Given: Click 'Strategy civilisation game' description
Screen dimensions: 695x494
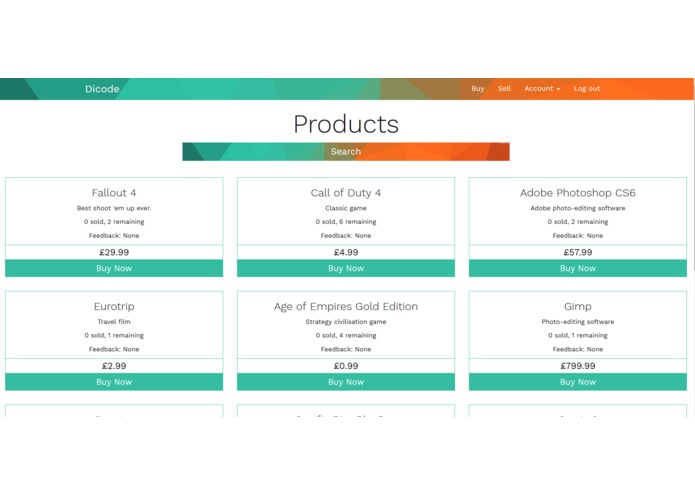Looking at the screenshot, I should 346,322.
